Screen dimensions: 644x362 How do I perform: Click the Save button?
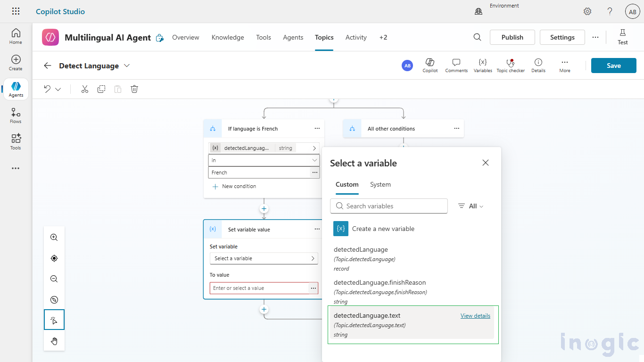pos(613,66)
